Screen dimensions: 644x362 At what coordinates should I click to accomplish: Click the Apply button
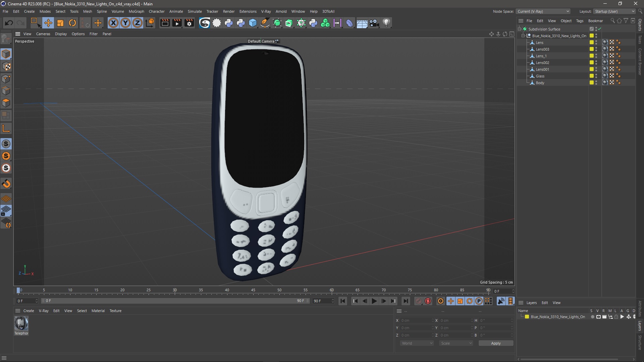coord(496,343)
